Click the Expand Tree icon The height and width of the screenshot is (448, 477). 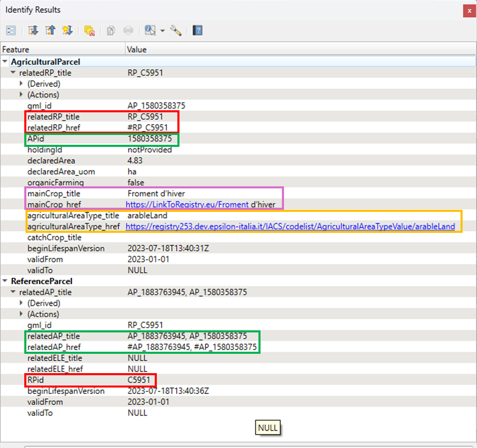pos(33,30)
